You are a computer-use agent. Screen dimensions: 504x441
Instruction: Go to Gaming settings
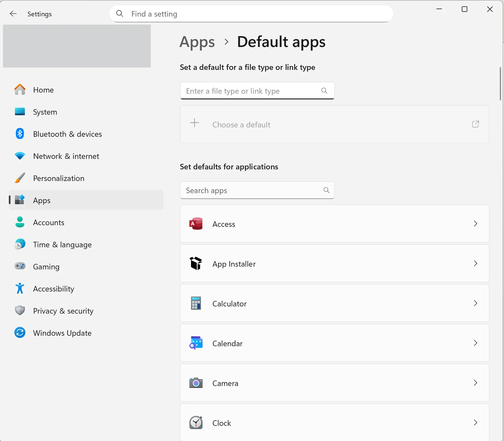(x=86, y=266)
